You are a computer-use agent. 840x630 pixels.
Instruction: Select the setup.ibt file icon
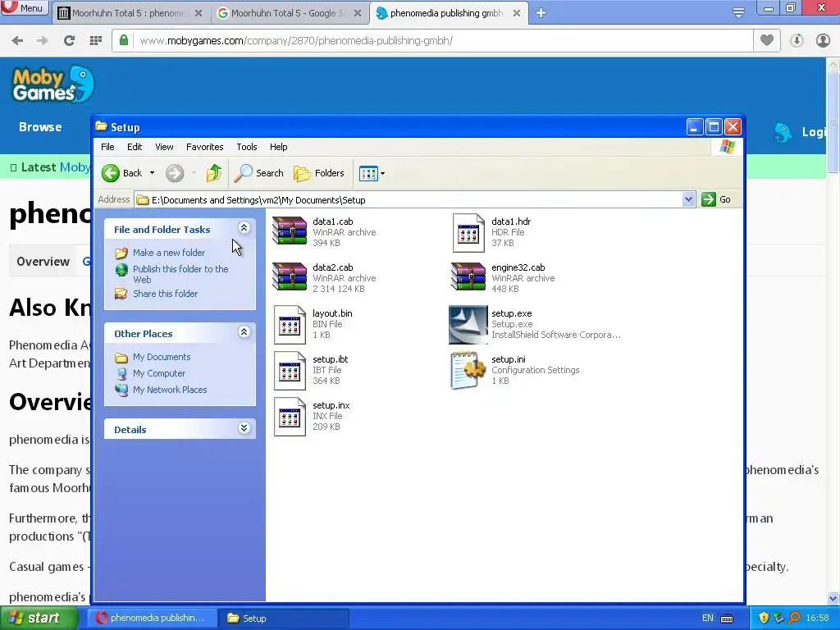coord(290,371)
